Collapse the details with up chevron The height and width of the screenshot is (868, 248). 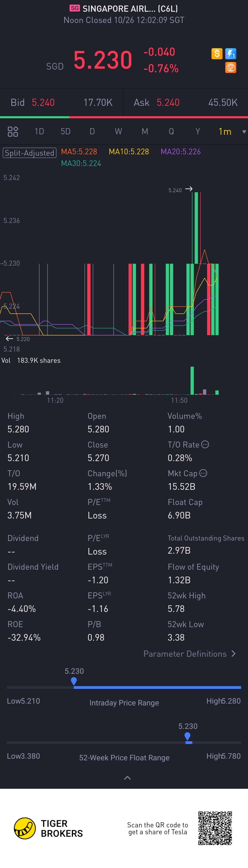pos(127,778)
